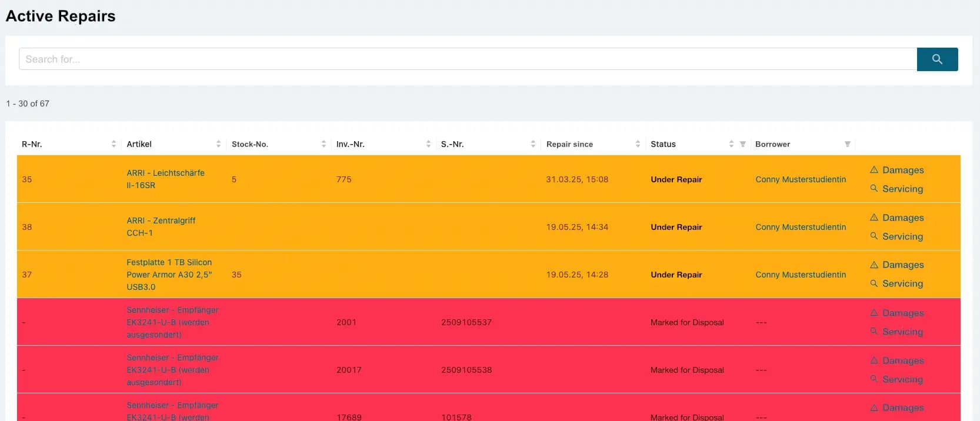This screenshot has width=980, height=421.
Task: Sort by Inv.-Nr. column arrows
Action: coord(428,144)
